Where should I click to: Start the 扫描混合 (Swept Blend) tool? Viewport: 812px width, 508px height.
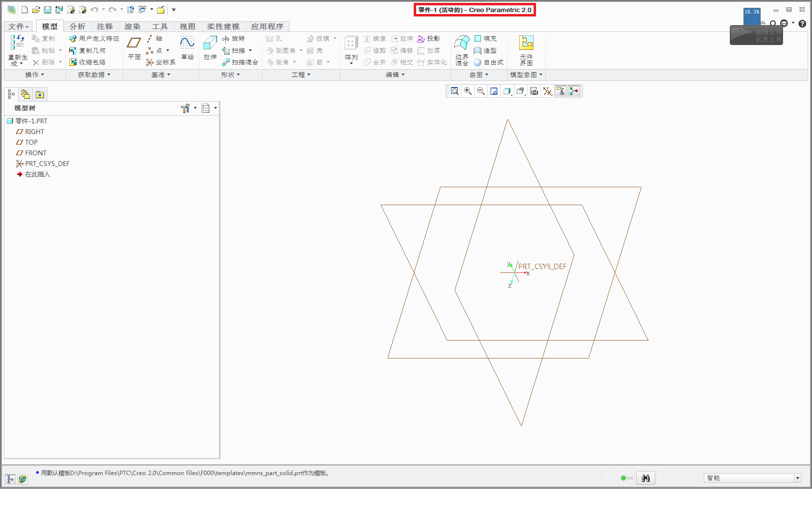click(x=240, y=62)
